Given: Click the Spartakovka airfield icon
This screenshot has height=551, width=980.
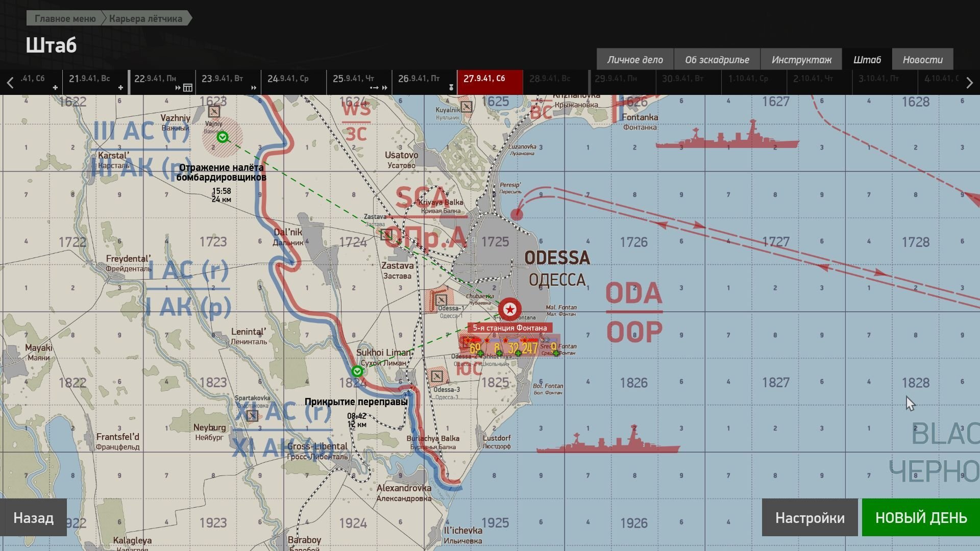Looking at the screenshot, I should (252, 415).
